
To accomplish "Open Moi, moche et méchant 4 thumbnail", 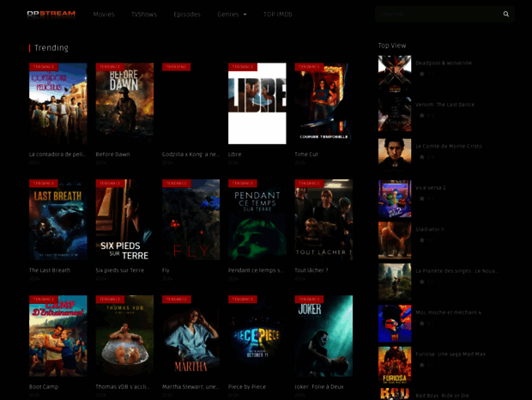I will tap(395, 324).
